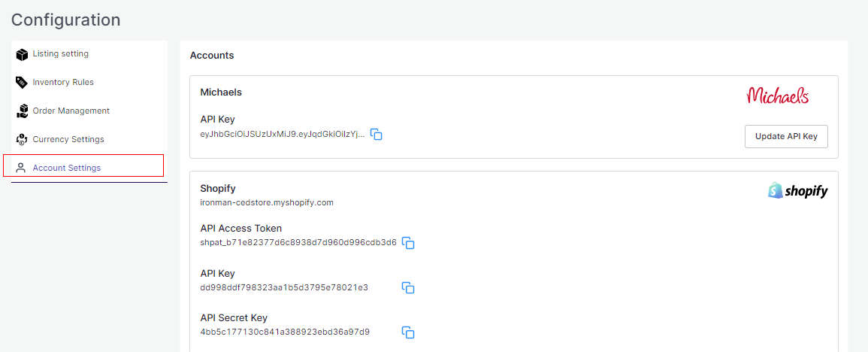Copy the Shopify API Key value
868x352 pixels.
click(408, 287)
